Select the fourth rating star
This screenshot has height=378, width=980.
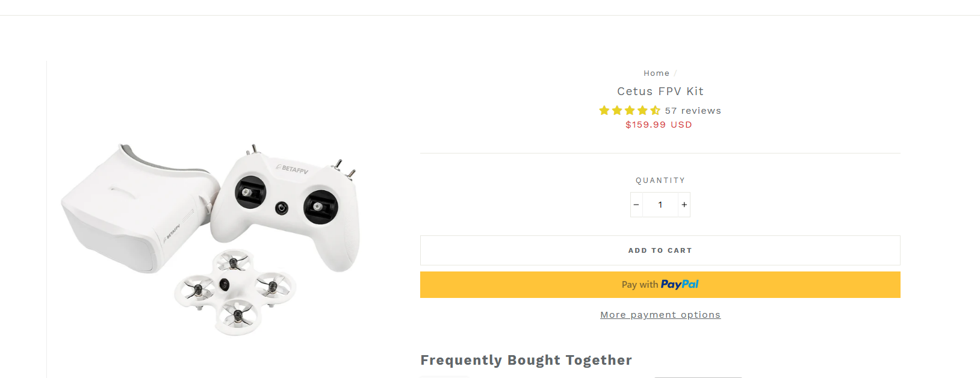tap(642, 111)
